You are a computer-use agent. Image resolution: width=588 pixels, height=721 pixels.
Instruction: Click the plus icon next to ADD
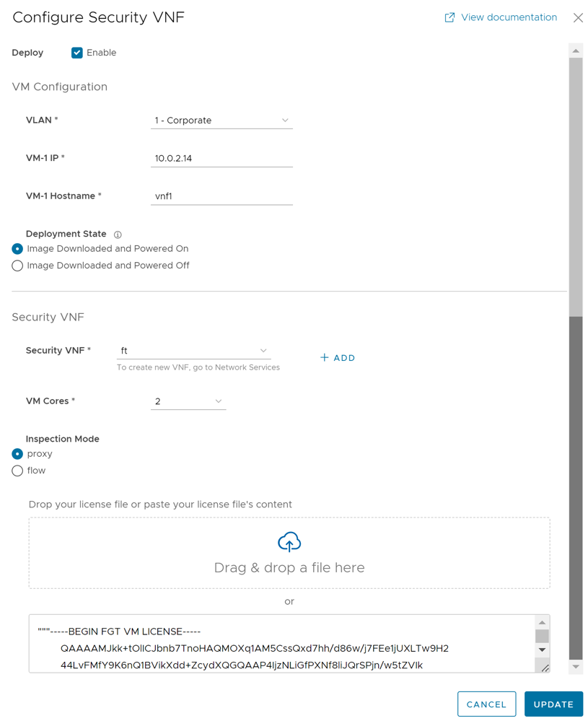[325, 357]
